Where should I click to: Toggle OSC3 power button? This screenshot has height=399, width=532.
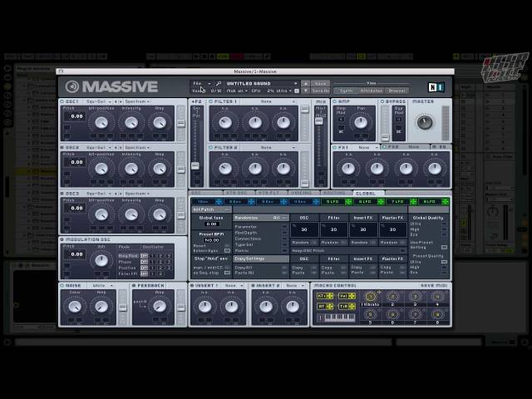pos(62,194)
